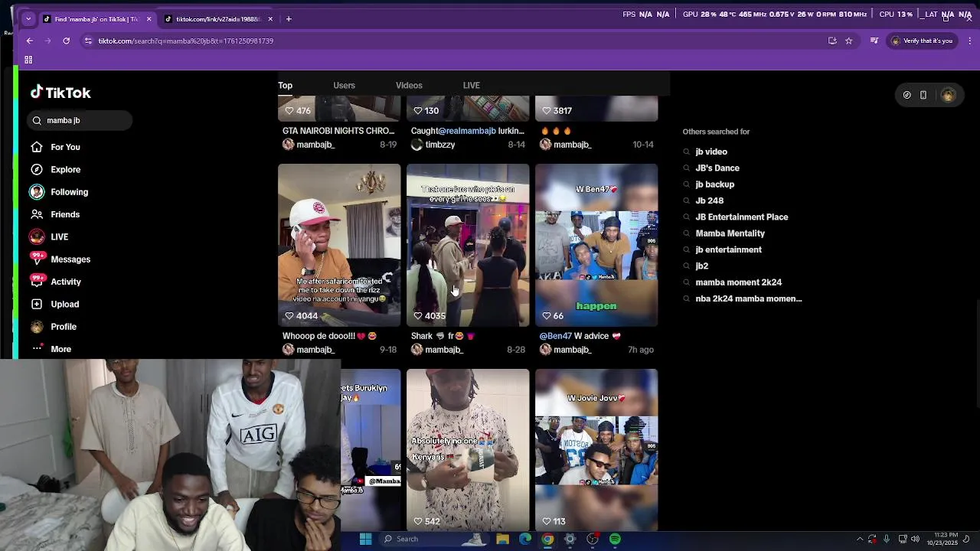Search for suggested term 'Jb 248'
This screenshot has width=980, height=551.
pos(709,201)
